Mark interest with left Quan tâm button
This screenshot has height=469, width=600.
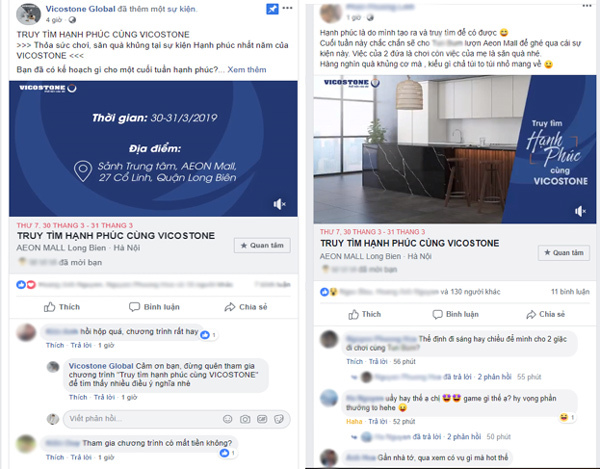[x=262, y=245]
